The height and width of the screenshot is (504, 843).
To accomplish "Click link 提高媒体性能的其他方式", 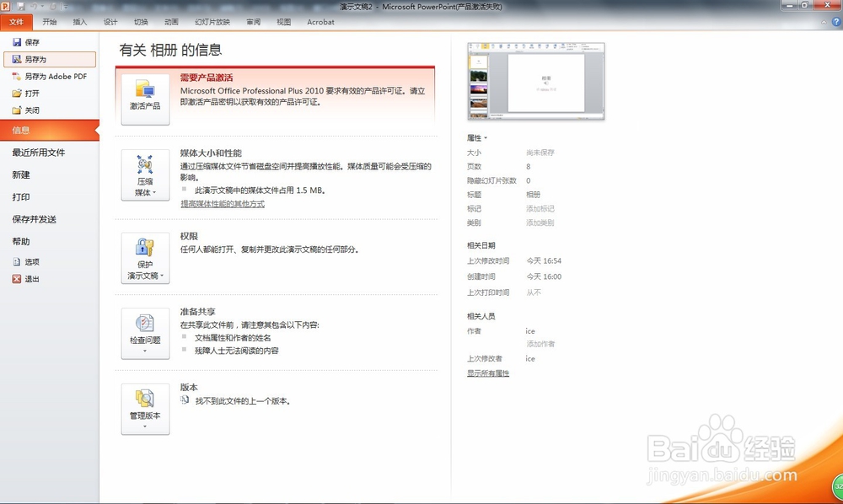I will pyautogui.click(x=223, y=204).
